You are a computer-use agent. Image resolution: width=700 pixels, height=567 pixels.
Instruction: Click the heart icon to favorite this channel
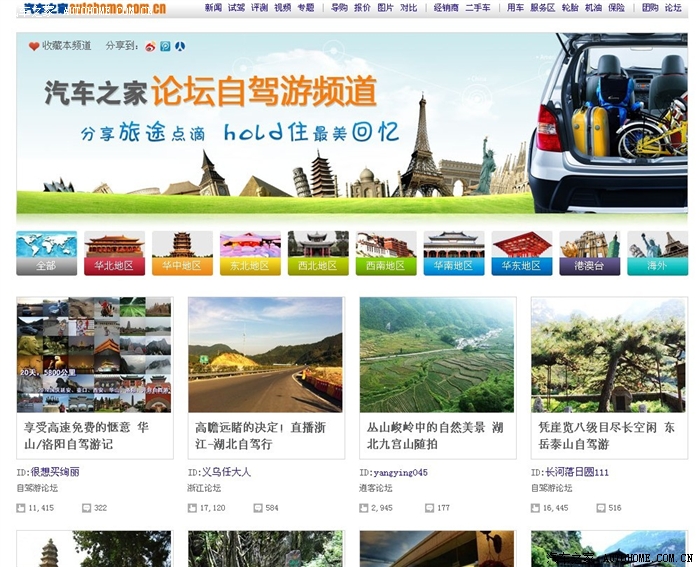[34, 46]
